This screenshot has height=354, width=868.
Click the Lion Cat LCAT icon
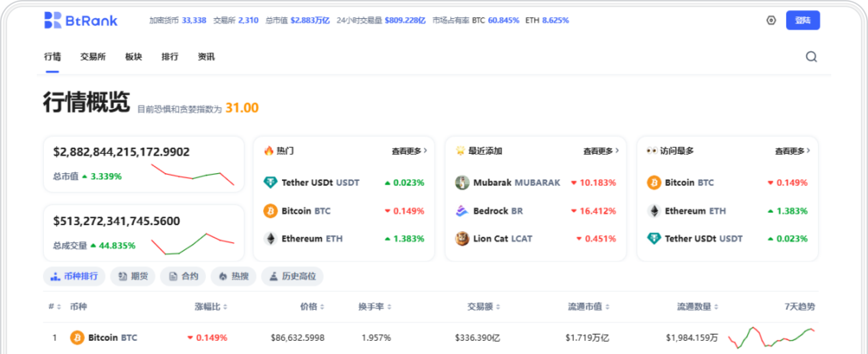point(462,238)
